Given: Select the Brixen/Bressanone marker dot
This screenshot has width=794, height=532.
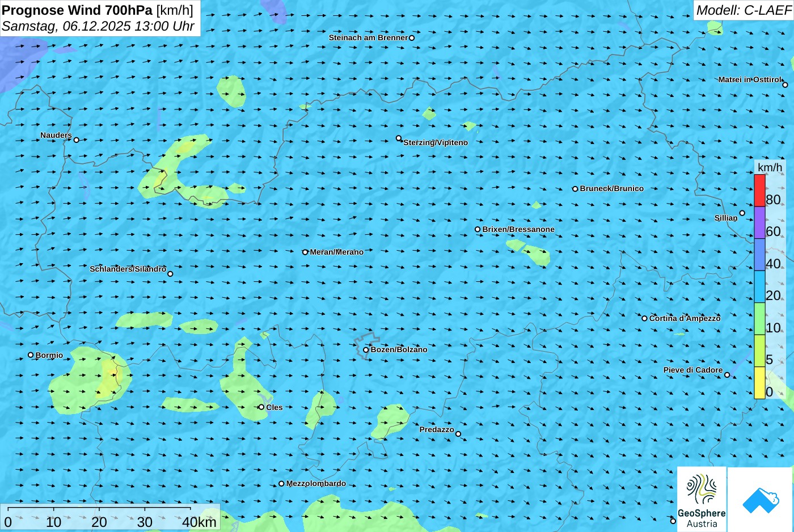Looking at the screenshot, I should [478, 230].
